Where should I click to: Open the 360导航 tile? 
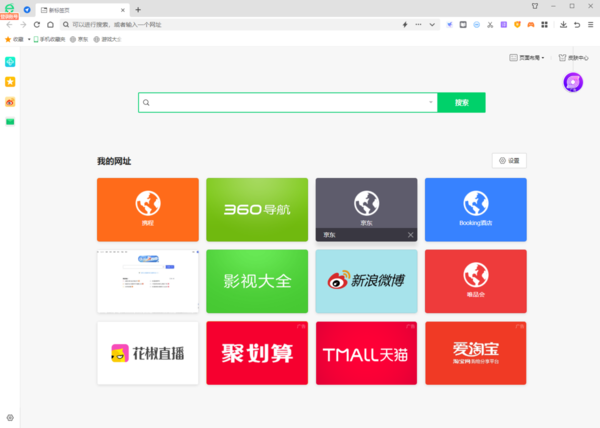(257, 210)
